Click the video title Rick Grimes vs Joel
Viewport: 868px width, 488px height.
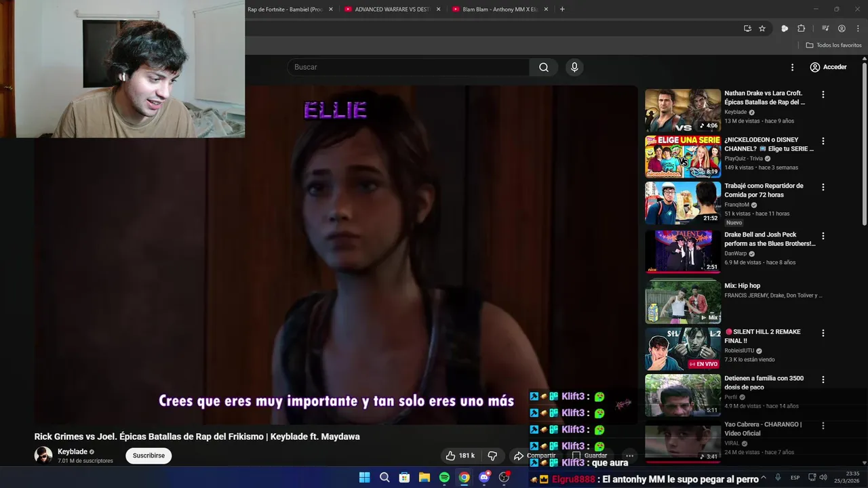click(x=197, y=436)
